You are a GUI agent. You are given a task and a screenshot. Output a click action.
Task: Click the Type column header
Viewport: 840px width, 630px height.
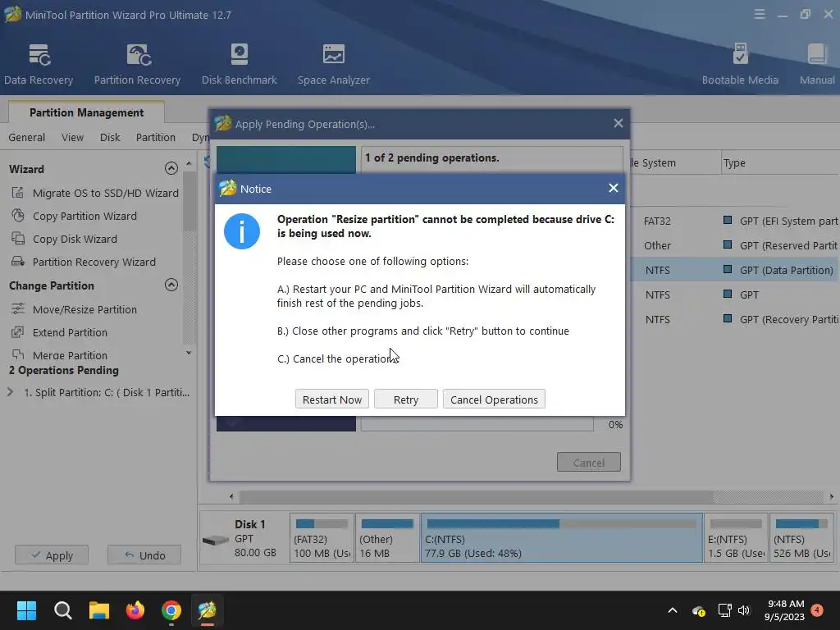(780, 163)
